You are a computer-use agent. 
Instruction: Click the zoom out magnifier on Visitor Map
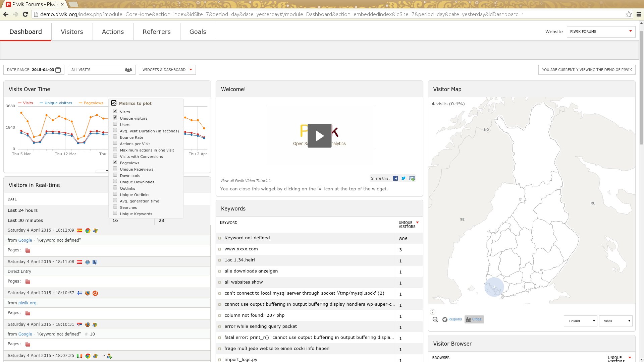(x=435, y=319)
